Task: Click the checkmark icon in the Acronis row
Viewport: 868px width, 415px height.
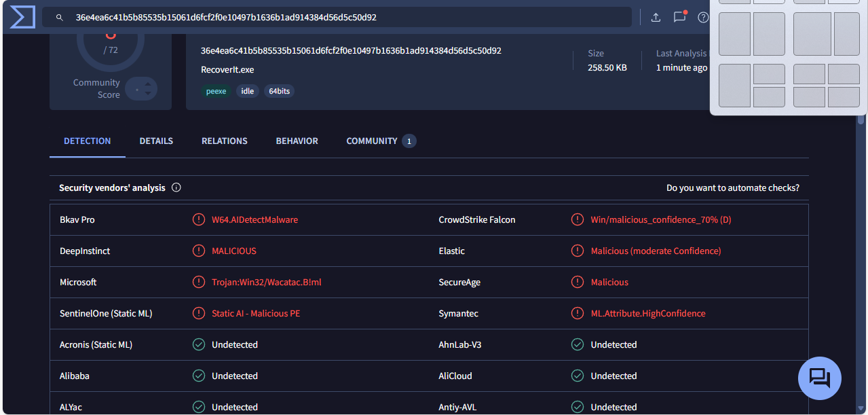Action: point(199,344)
